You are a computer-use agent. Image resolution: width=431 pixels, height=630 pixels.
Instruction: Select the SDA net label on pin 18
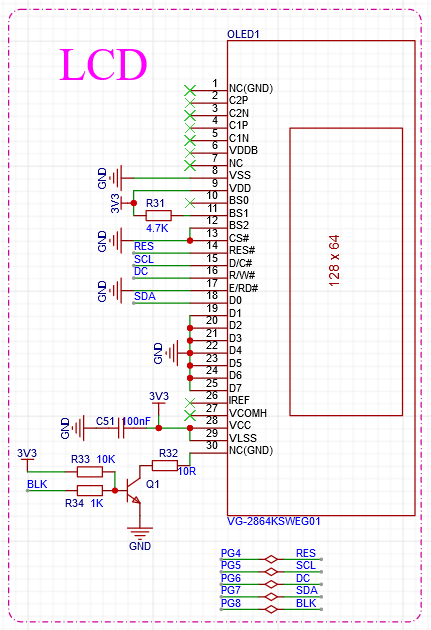[145, 297]
